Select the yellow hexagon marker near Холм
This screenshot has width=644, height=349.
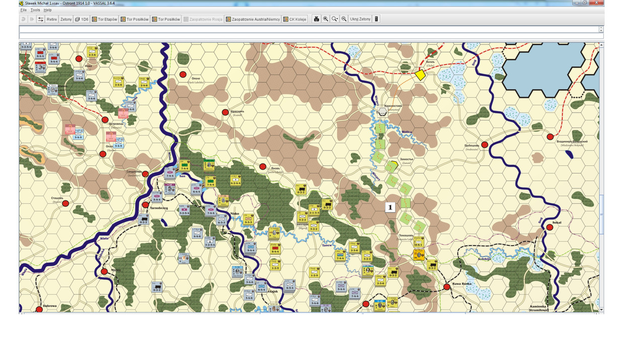(420, 75)
